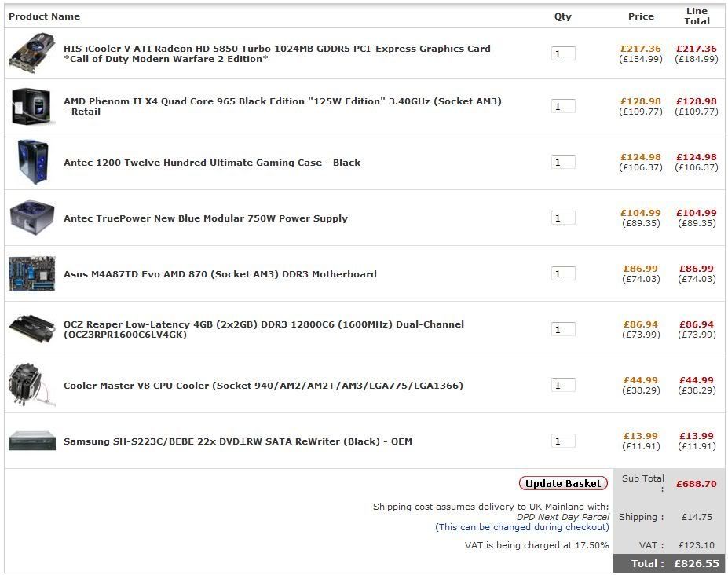The height and width of the screenshot is (575, 728).
Task: Focus quantity input for OCZ Reaper memory
Action: tap(563, 330)
